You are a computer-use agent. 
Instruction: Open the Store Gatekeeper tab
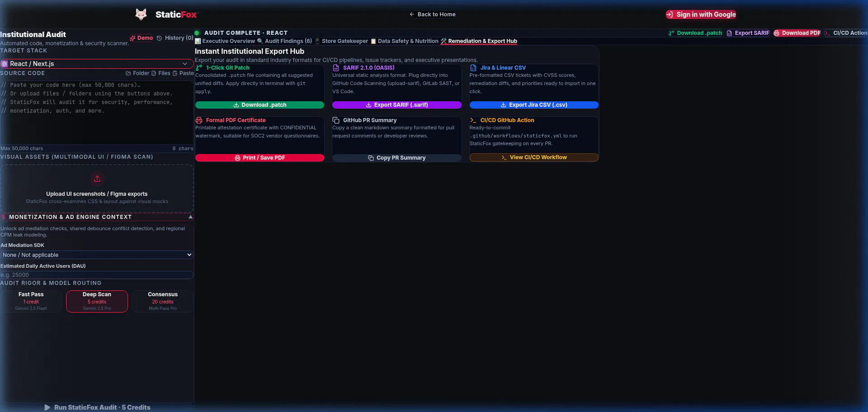pyautogui.click(x=341, y=41)
